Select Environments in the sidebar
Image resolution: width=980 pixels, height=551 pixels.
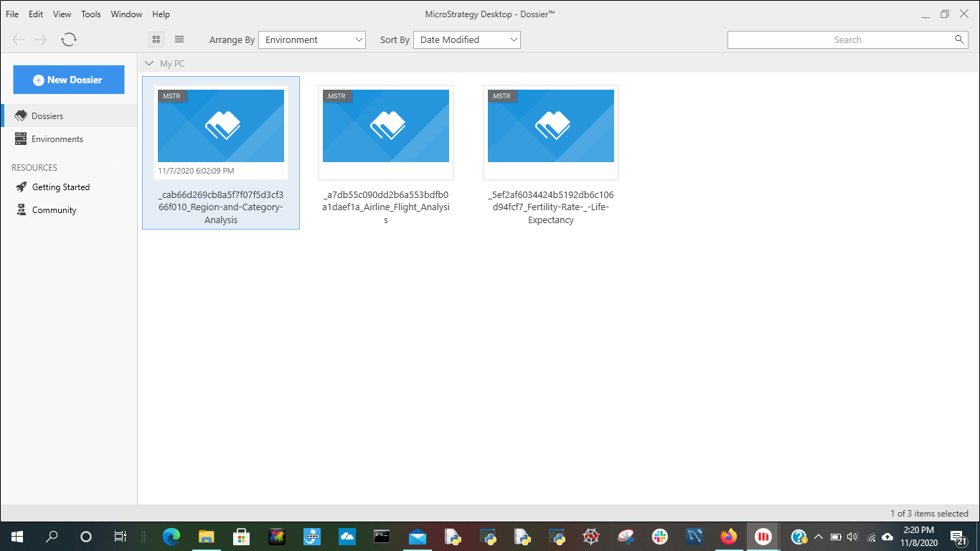[57, 139]
